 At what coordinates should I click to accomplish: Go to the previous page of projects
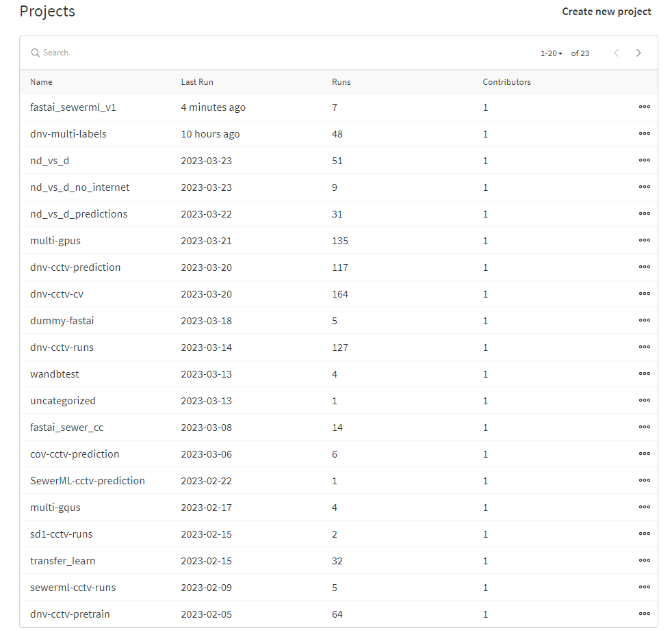617,53
